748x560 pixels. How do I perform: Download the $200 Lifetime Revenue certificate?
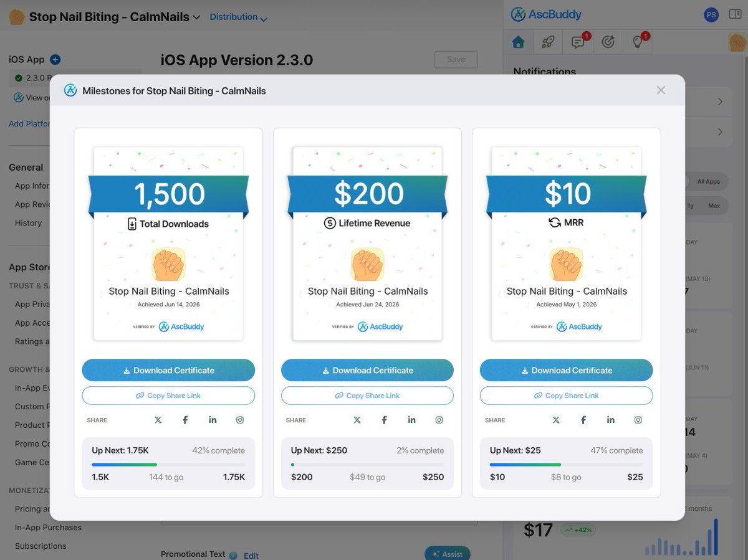coord(367,370)
